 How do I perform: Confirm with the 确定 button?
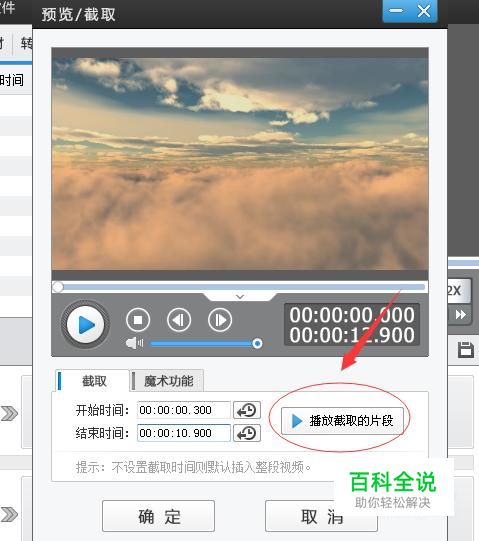pyautogui.click(x=158, y=516)
